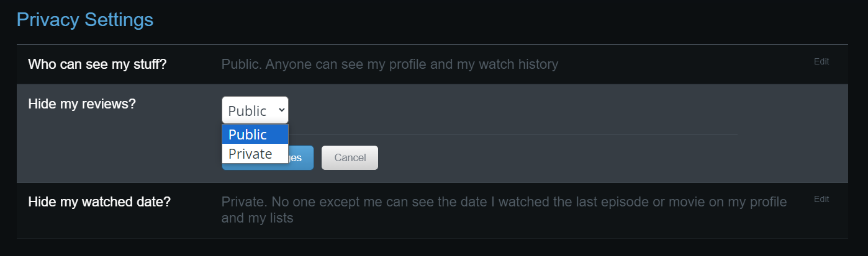Click the dropdown chevron arrow beside Public

pos(281,110)
